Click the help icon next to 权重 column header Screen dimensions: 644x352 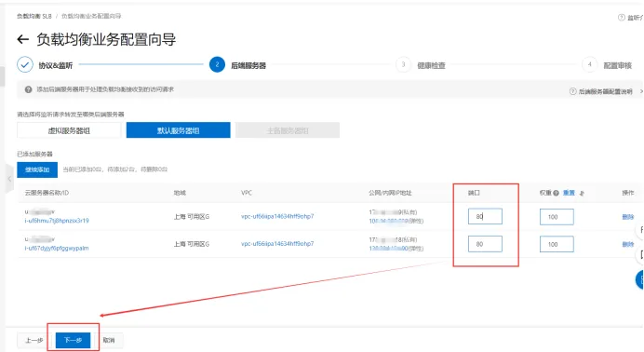(557, 193)
